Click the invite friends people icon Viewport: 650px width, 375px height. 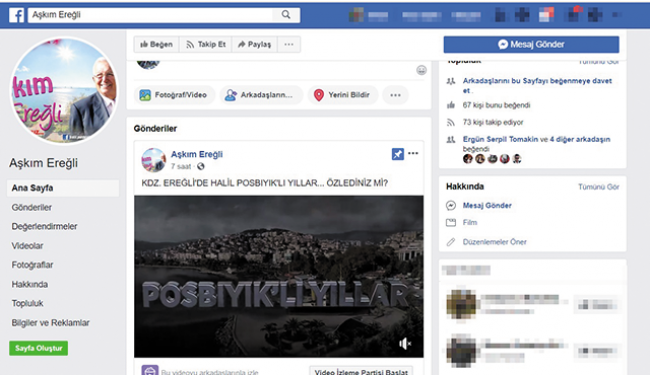(451, 81)
